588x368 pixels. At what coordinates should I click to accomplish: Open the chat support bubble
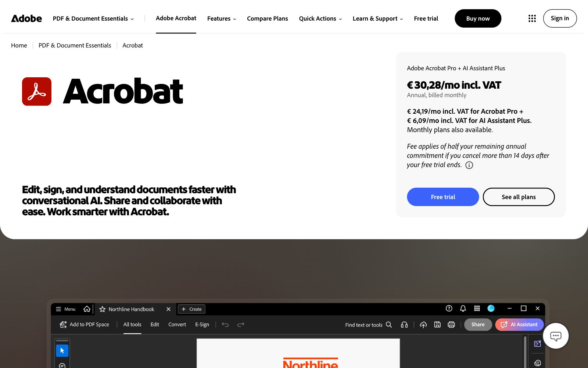[x=556, y=336]
